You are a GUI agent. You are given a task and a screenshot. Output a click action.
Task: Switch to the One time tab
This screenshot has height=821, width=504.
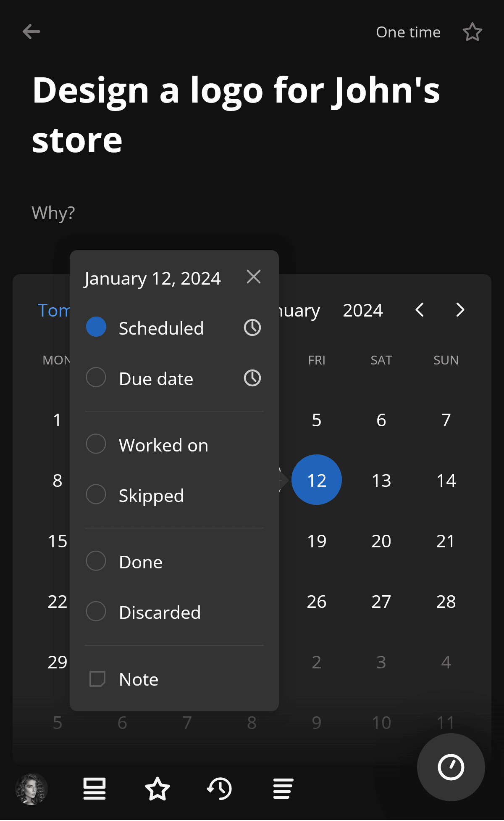tap(408, 32)
